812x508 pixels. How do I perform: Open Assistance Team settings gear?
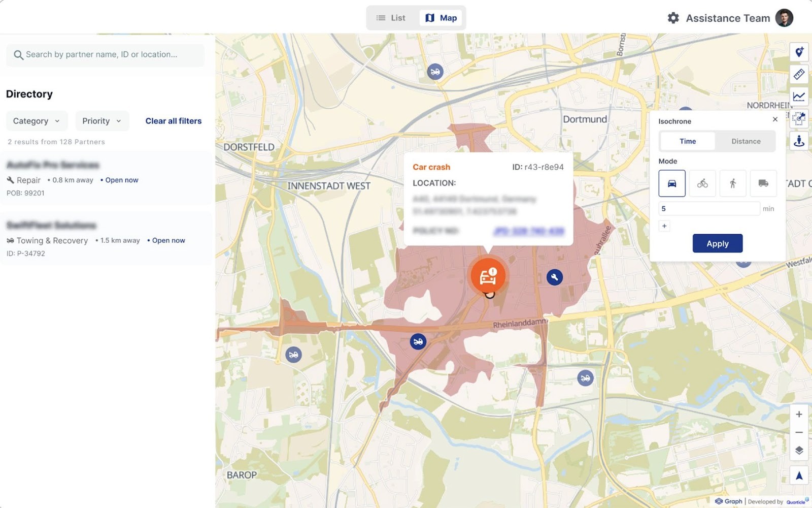click(x=673, y=17)
